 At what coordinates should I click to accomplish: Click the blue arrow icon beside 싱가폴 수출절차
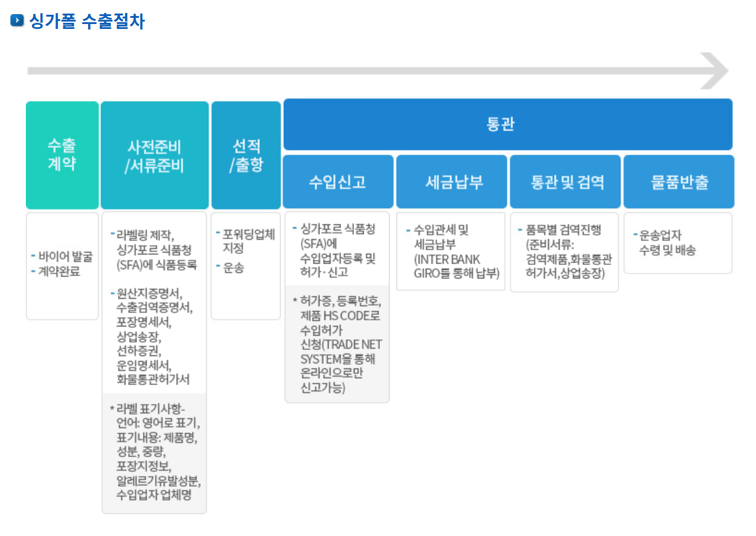click(17, 21)
